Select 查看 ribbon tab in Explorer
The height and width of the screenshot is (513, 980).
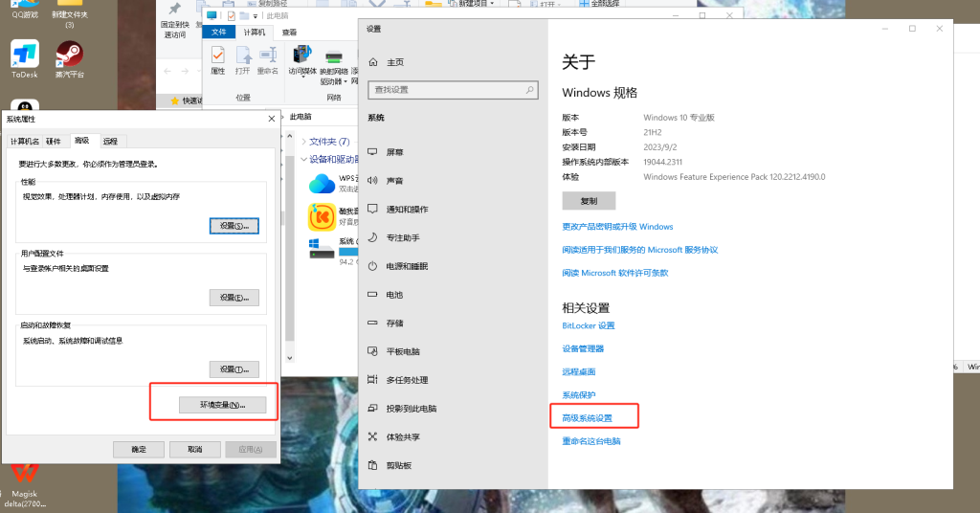click(x=289, y=32)
